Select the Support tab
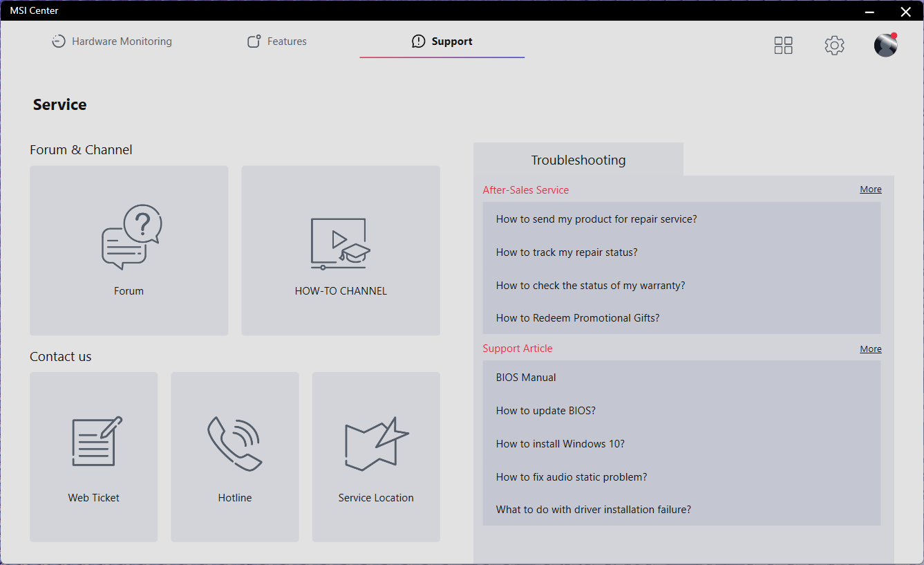 442,41
